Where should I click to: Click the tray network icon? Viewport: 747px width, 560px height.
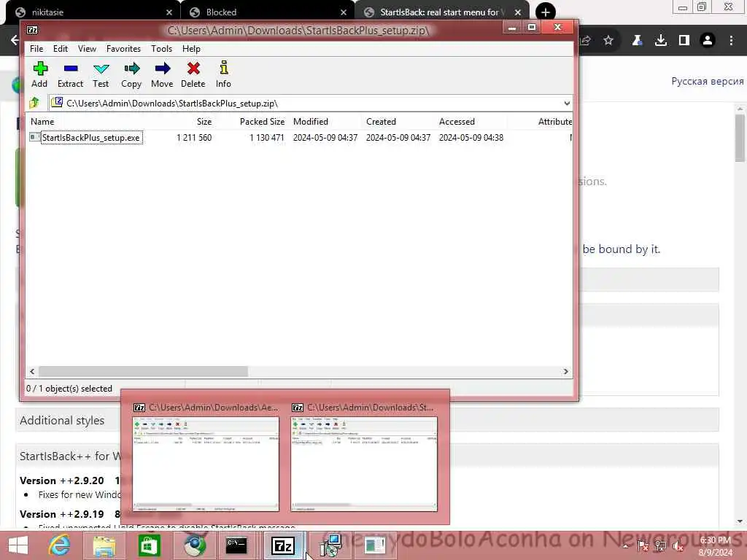point(661,546)
